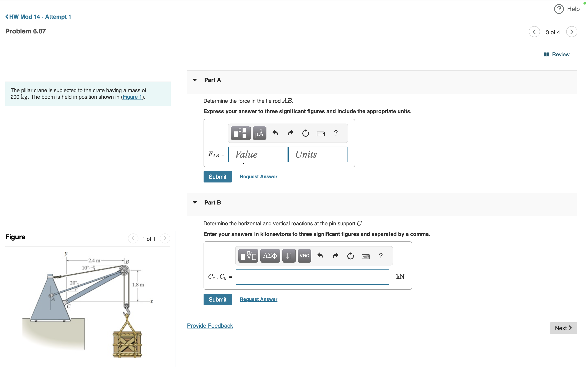588x367 pixels.
Task: Click the undo icon in Part A editor
Action: [275, 133]
